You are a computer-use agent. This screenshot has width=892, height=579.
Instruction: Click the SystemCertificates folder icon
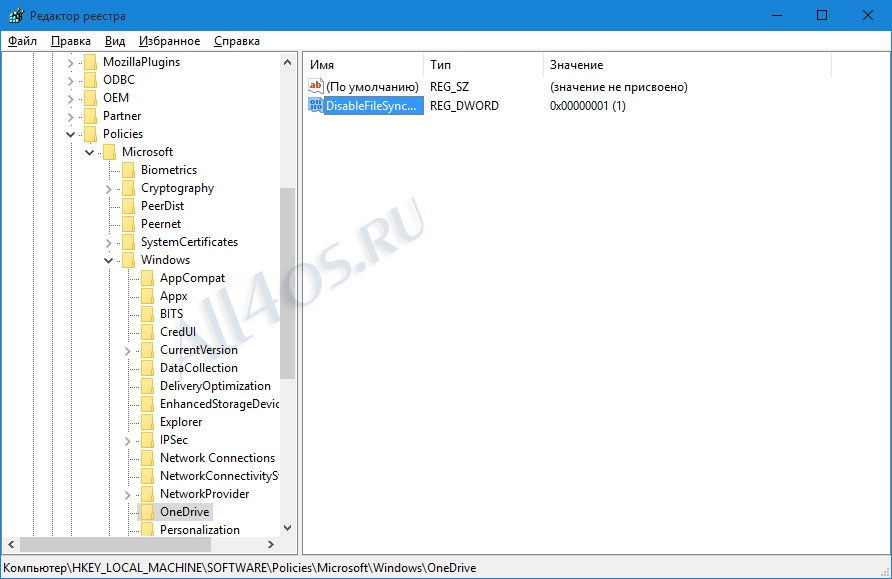(129, 242)
